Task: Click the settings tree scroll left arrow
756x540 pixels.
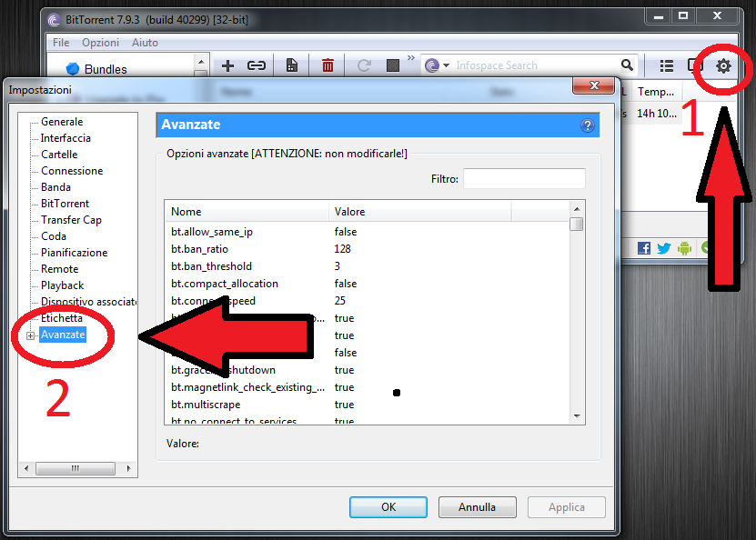Action: pyautogui.click(x=26, y=468)
